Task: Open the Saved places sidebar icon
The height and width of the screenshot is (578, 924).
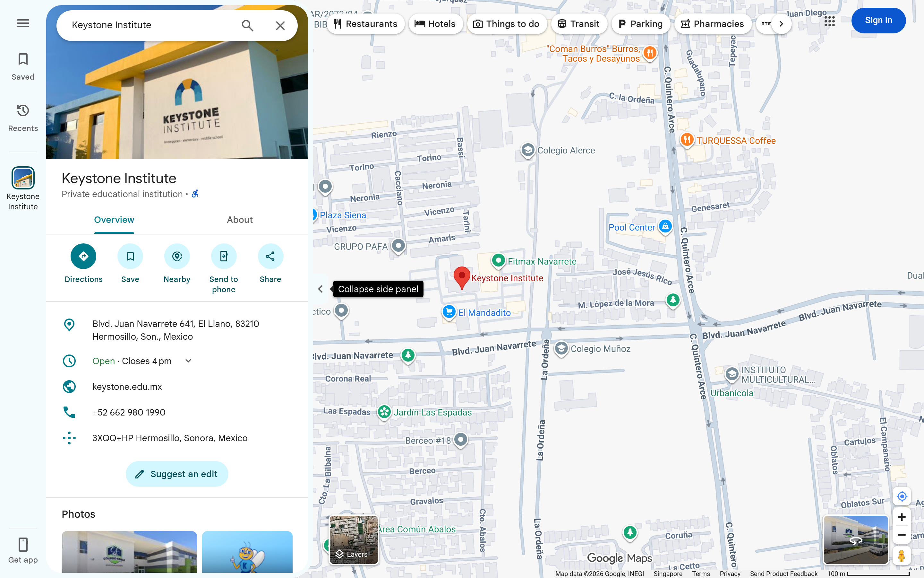Action: click(x=23, y=66)
